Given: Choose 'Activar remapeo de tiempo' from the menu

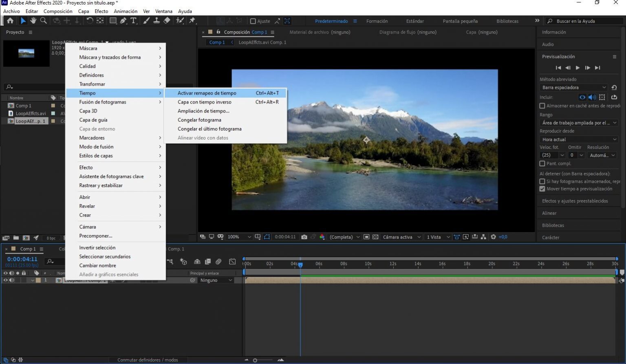Looking at the screenshot, I should tap(207, 93).
